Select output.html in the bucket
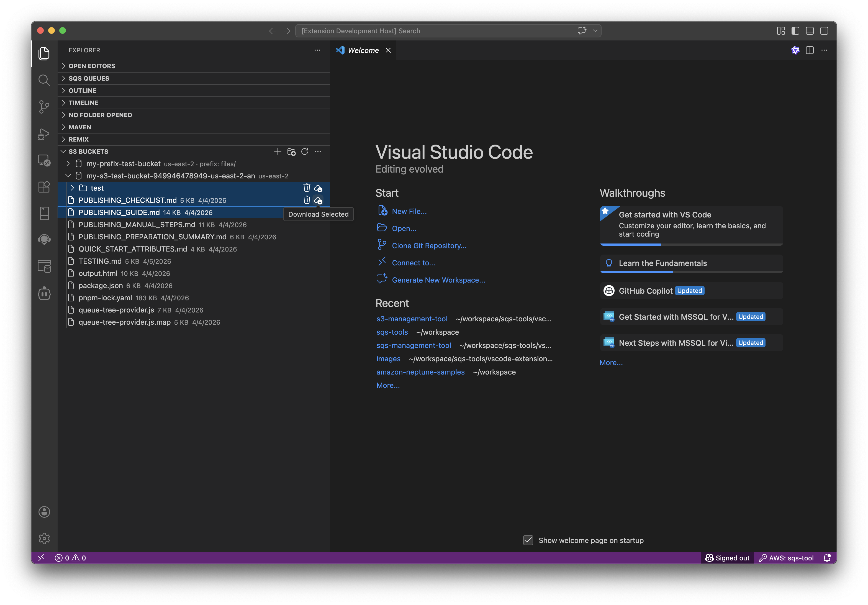Screen dimensions: 868x605 194,273
